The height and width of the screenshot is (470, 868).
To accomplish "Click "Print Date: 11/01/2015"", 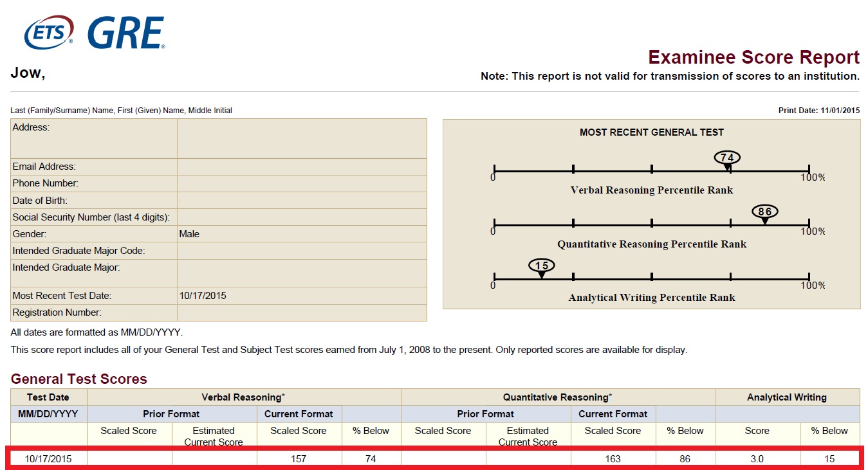I will click(819, 111).
